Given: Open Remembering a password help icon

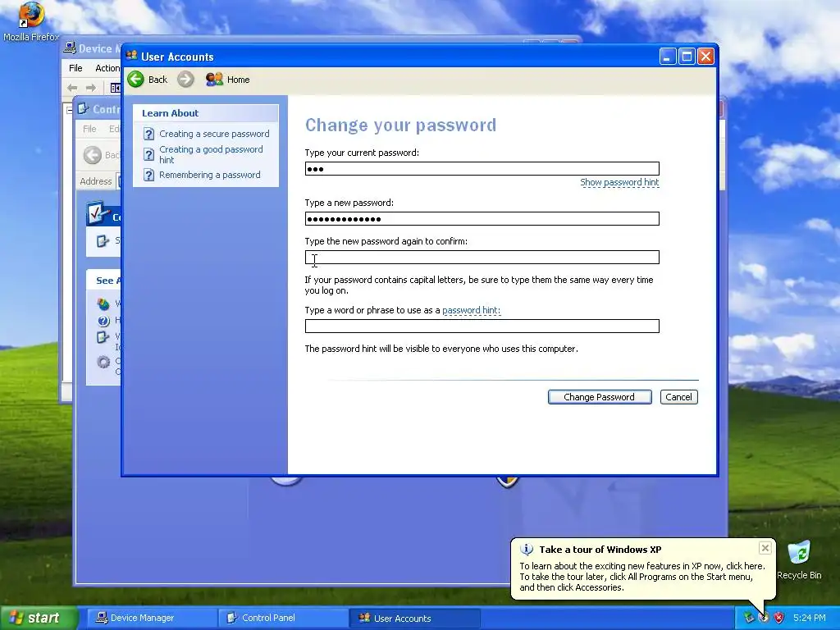Looking at the screenshot, I should point(149,176).
